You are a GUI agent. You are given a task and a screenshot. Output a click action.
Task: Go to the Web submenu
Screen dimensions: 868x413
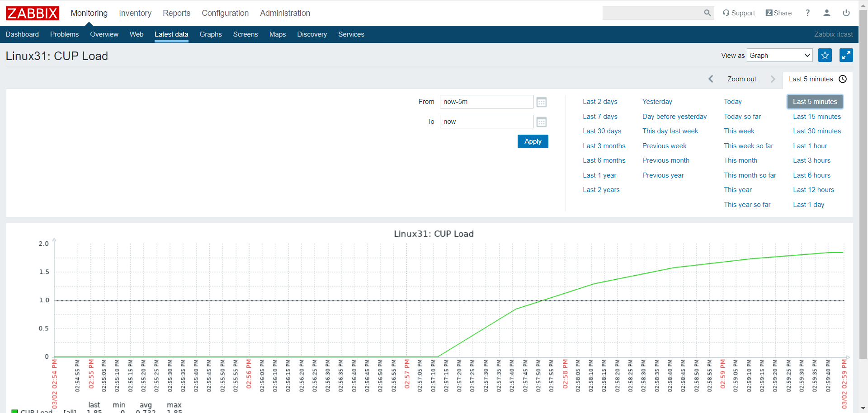[x=137, y=34]
